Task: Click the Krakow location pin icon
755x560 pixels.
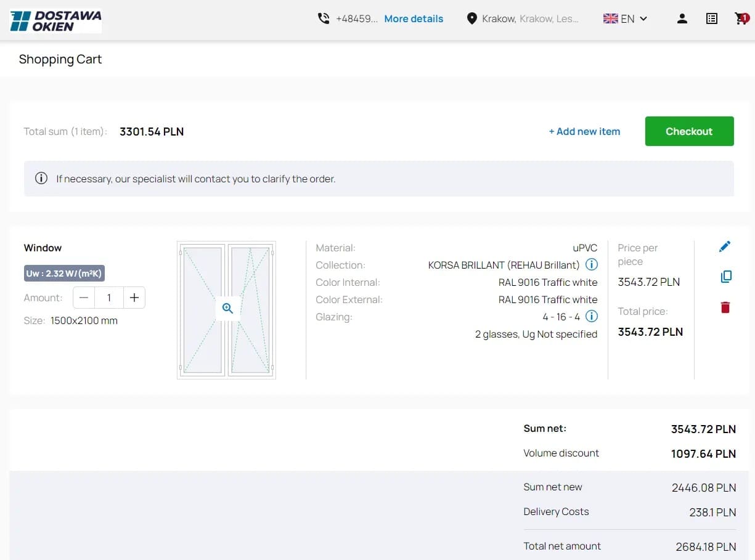Action: pyautogui.click(x=472, y=18)
